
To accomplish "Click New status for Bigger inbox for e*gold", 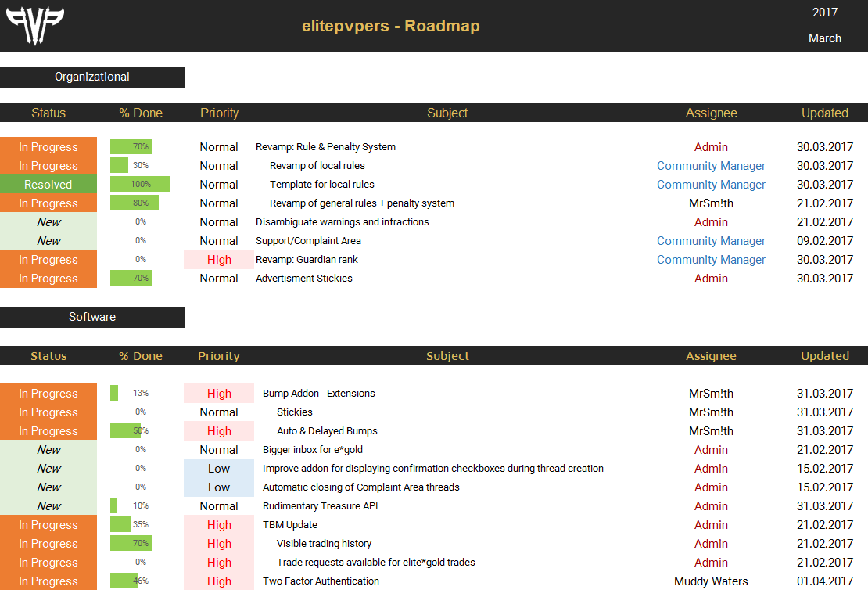I will pos(48,450).
